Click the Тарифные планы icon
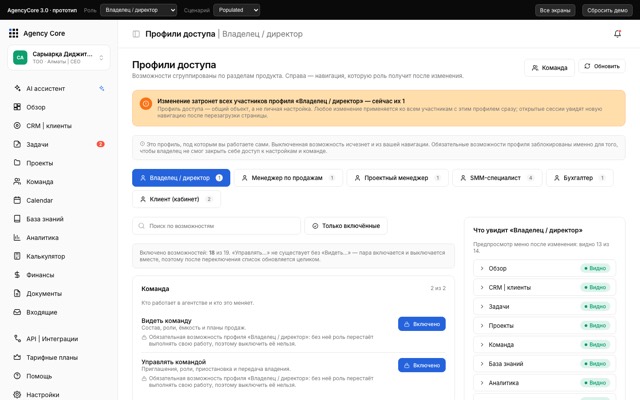 pos(17,357)
